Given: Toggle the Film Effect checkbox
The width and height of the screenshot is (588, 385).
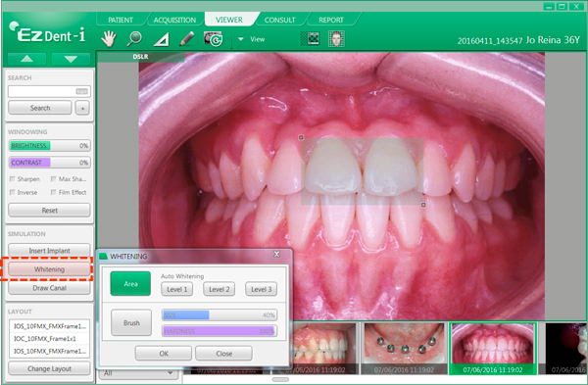Looking at the screenshot, I should tap(53, 192).
